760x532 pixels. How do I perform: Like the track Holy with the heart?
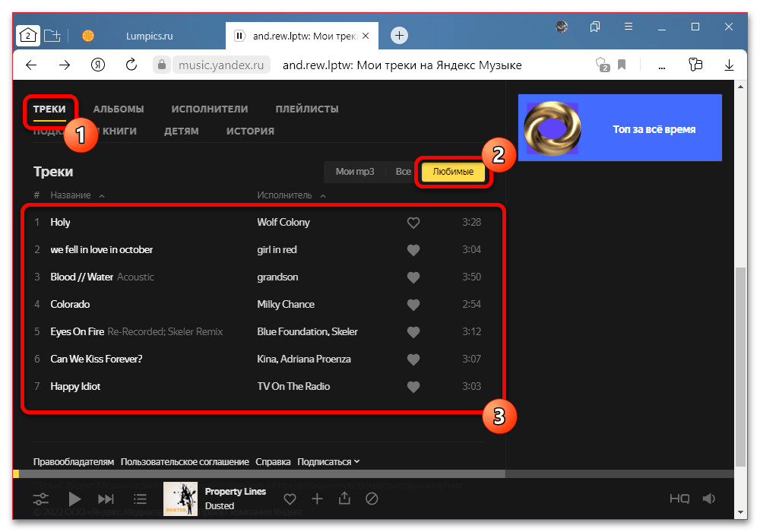pos(413,223)
